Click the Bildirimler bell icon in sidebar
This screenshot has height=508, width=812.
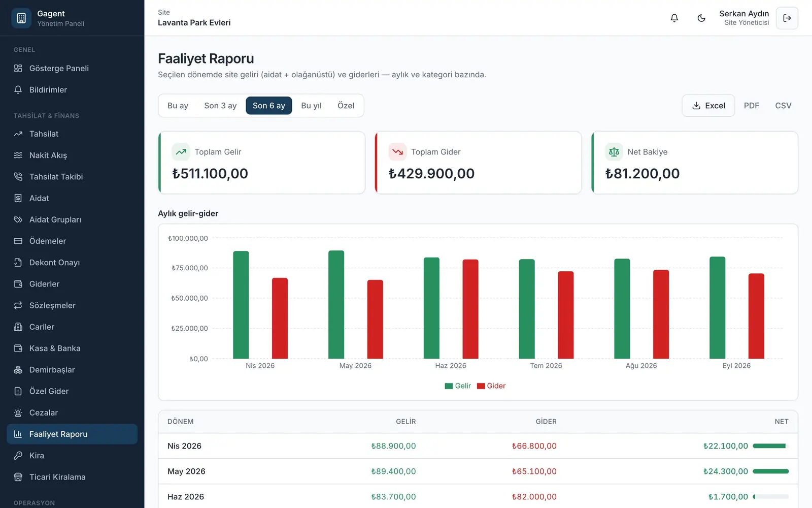coord(18,89)
